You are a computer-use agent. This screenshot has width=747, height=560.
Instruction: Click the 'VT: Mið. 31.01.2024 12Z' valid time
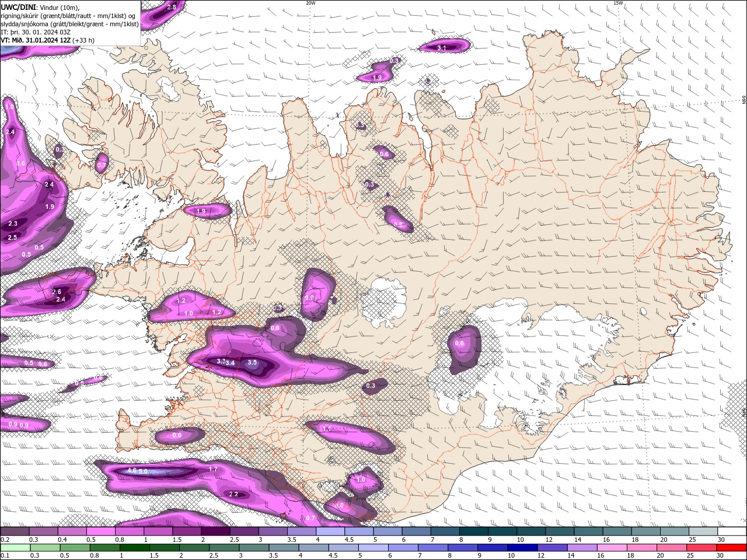coord(36,40)
